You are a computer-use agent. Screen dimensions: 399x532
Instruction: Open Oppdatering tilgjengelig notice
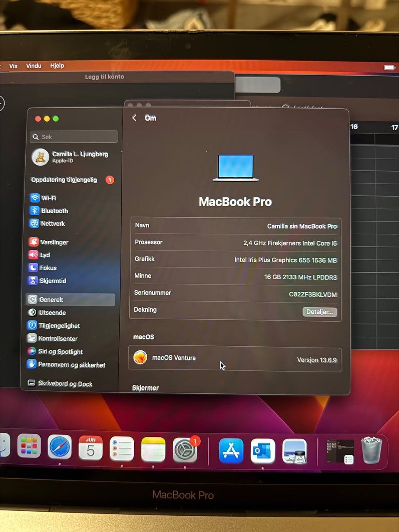point(72,180)
